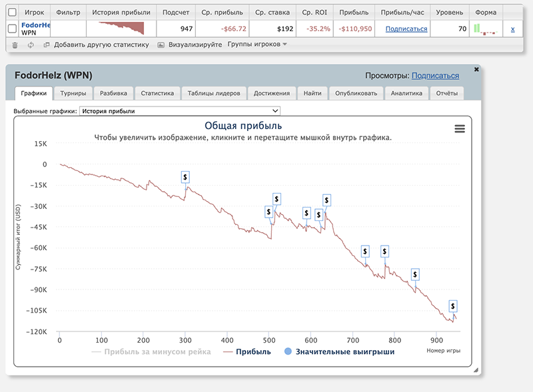The width and height of the screenshot is (533, 392).
Task: Switch to the 'Турниры' tab
Action: [x=73, y=93]
